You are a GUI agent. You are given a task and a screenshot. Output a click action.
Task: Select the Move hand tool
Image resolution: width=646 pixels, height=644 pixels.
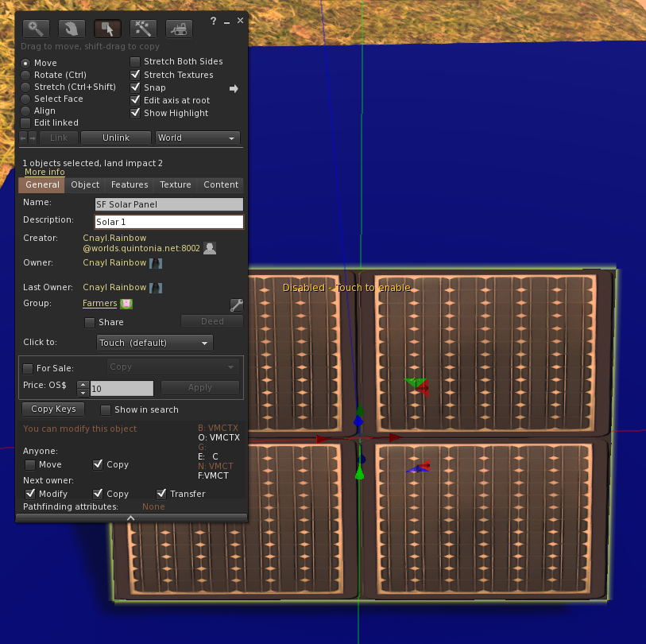pos(72,29)
